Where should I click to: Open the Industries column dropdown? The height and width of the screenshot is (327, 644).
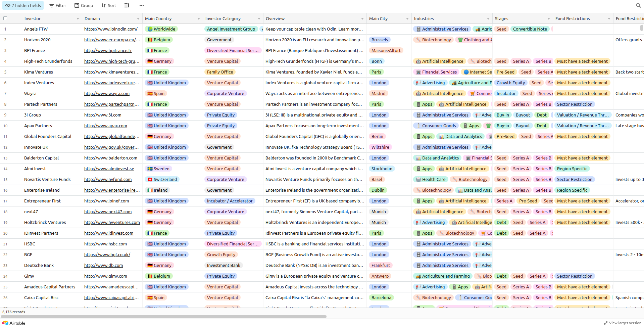[x=488, y=19]
